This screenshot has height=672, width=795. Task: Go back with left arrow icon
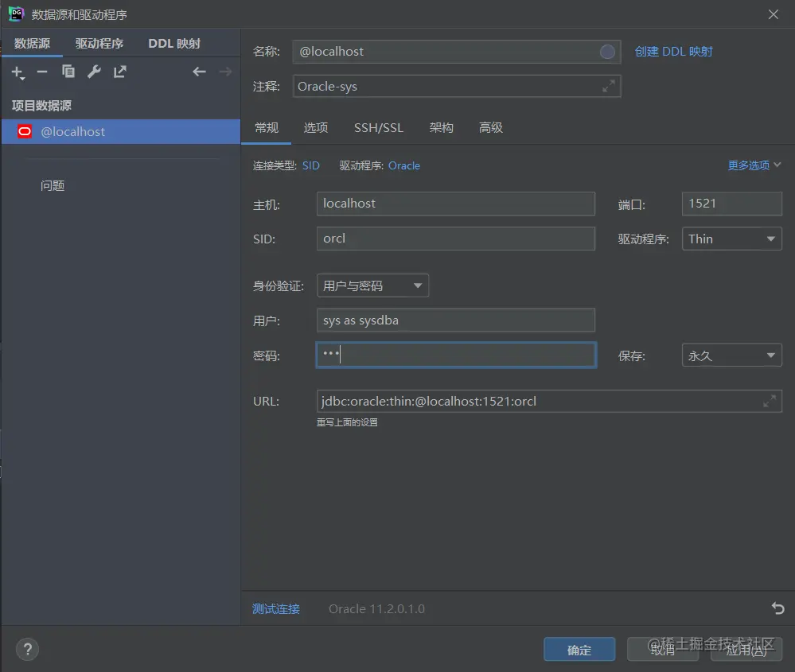[199, 72]
